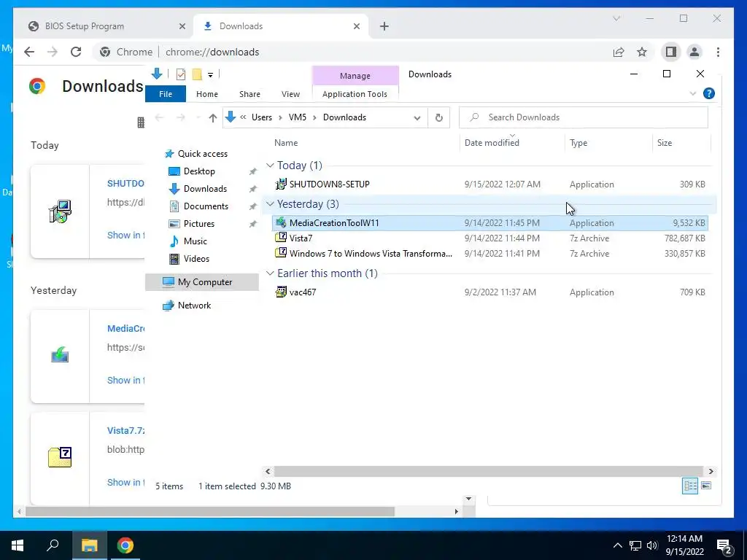Bookmark this page with the star icon
747x560 pixels.
tap(642, 52)
